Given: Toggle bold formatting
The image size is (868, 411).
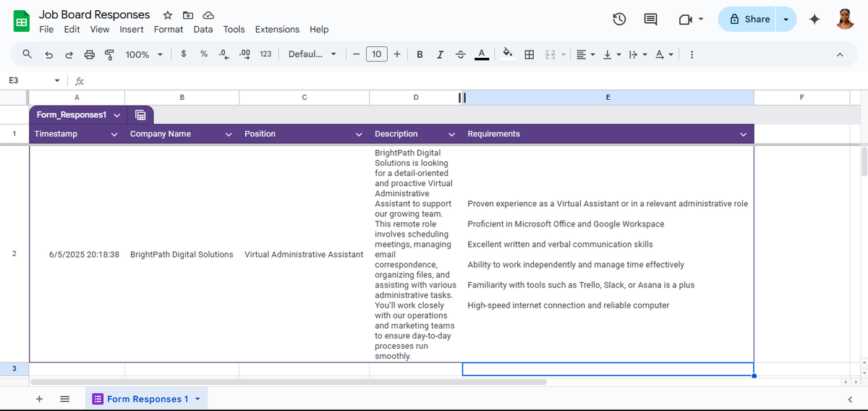Looking at the screenshot, I should [x=420, y=54].
